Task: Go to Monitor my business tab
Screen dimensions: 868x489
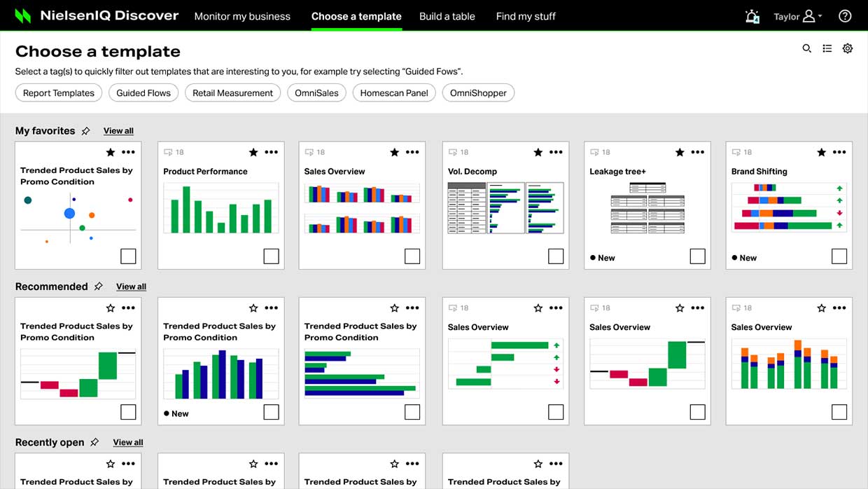Action: point(242,16)
